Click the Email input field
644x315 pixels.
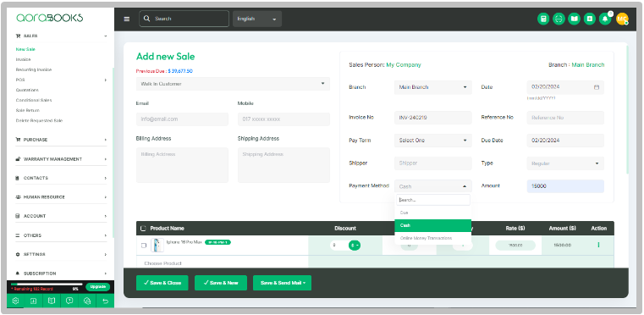point(182,119)
